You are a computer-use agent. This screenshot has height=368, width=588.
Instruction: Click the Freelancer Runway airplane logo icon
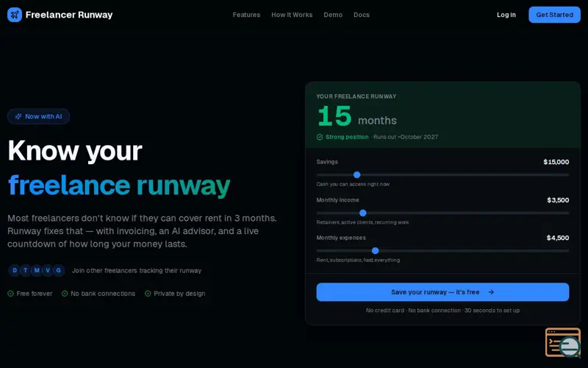coord(15,15)
